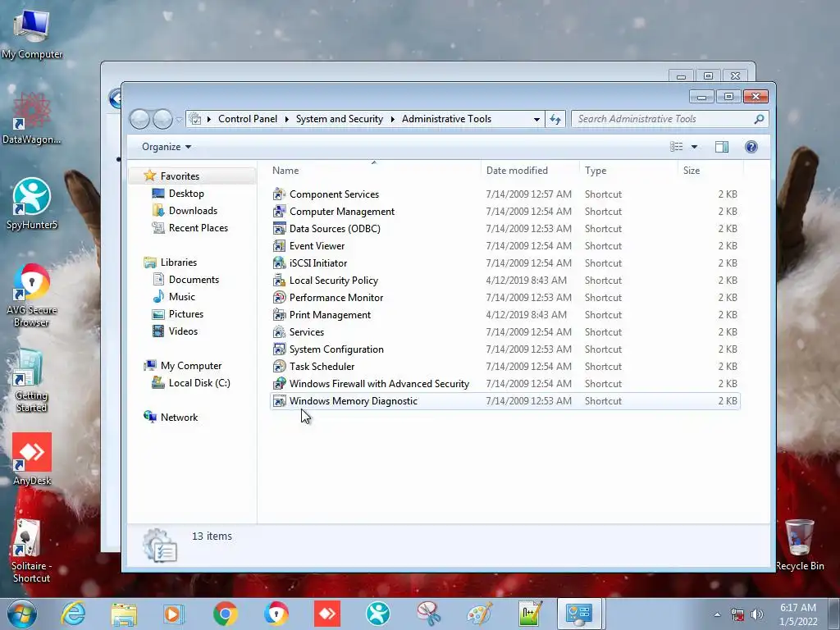
Task: Select the Local Security Policy icon
Action: pos(279,281)
